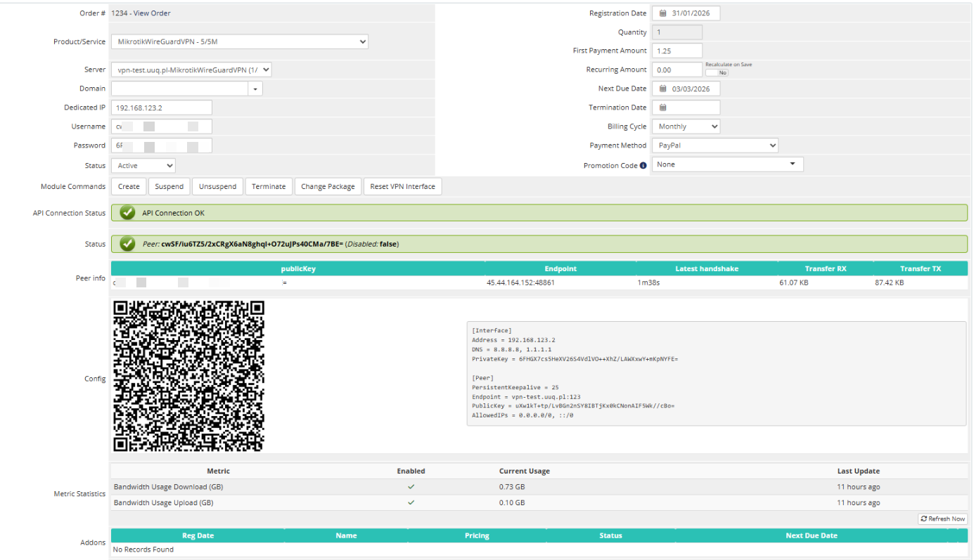The image size is (974, 560).
Task: Expand the Status Active dropdown
Action: pyautogui.click(x=143, y=166)
